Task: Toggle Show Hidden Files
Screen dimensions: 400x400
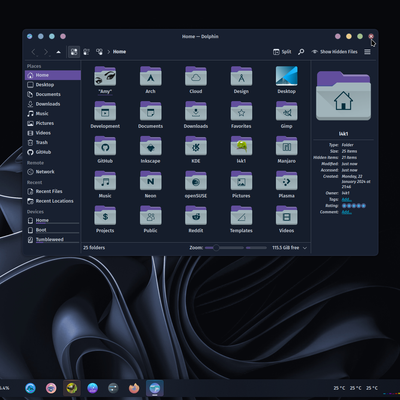Action: coord(334,52)
